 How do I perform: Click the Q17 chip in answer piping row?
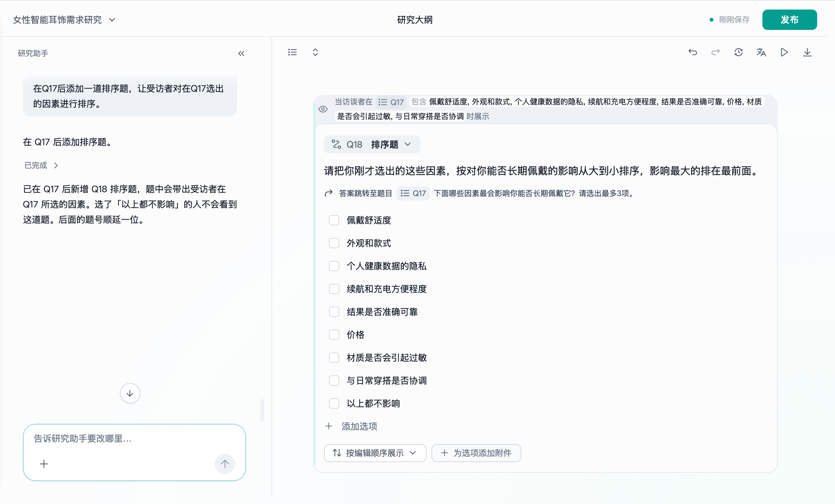(x=413, y=193)
